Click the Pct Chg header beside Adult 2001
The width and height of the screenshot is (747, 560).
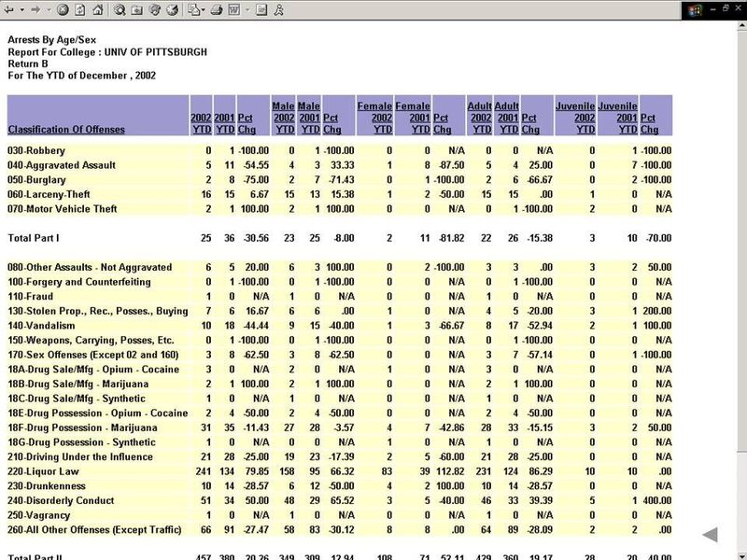coord(530,123)
